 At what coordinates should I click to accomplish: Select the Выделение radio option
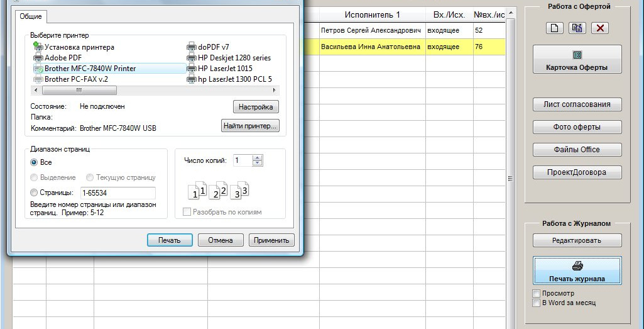(34, 177)
